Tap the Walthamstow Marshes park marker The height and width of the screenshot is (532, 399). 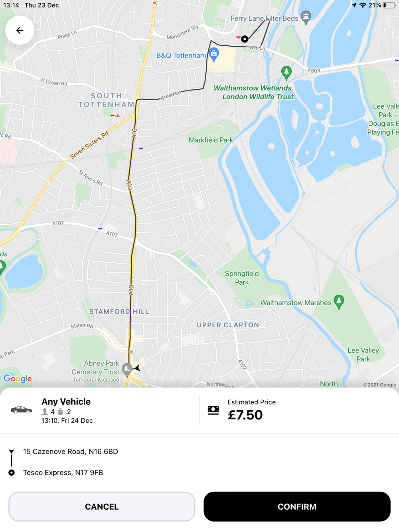tap(339, 302)
